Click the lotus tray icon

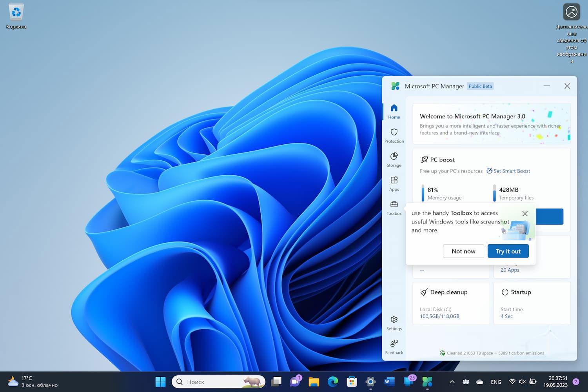tap(466, 381)
